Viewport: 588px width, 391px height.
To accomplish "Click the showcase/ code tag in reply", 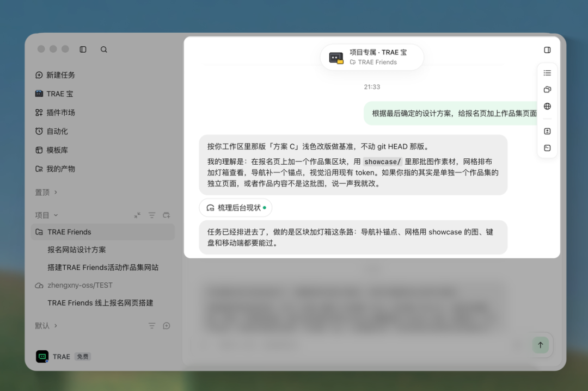I will pyautogui.click(x=383, y=162).
